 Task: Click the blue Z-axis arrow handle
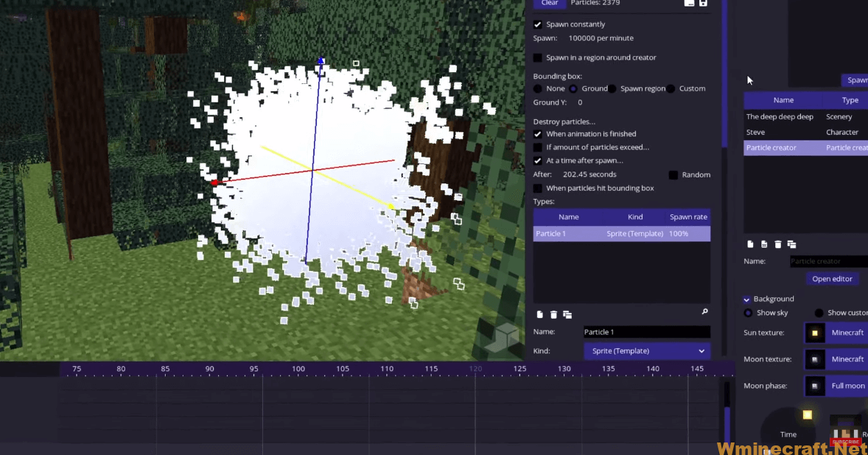(x=321, y=60)
